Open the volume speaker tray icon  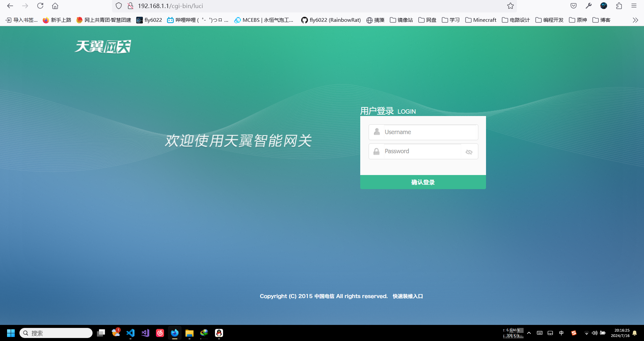pos(594,333)
